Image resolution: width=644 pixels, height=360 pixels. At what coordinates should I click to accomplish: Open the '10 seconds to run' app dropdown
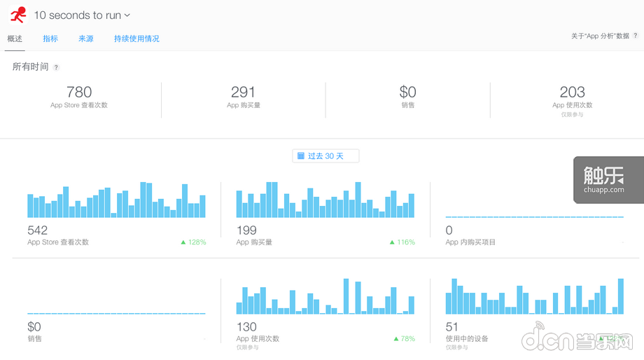82,15
